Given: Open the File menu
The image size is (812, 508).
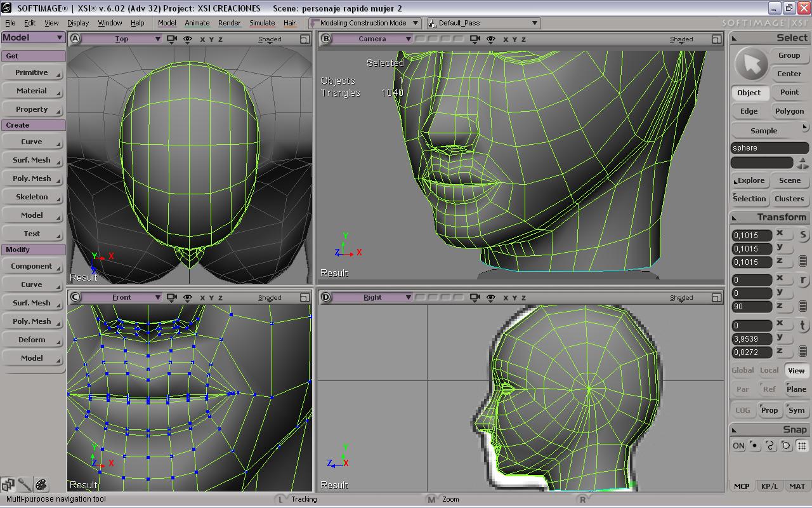Looking at the screenshot, I should pos(10,23).
